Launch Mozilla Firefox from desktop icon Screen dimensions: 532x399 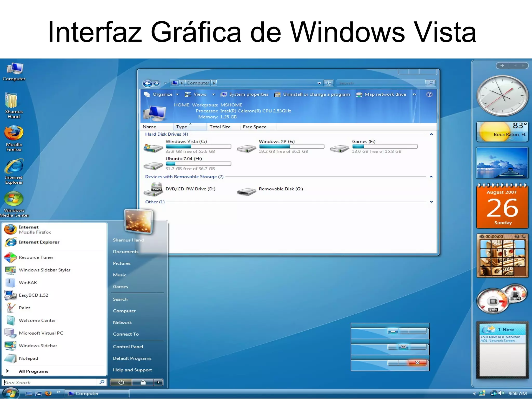pyautogui.click(x=14, y=139)
